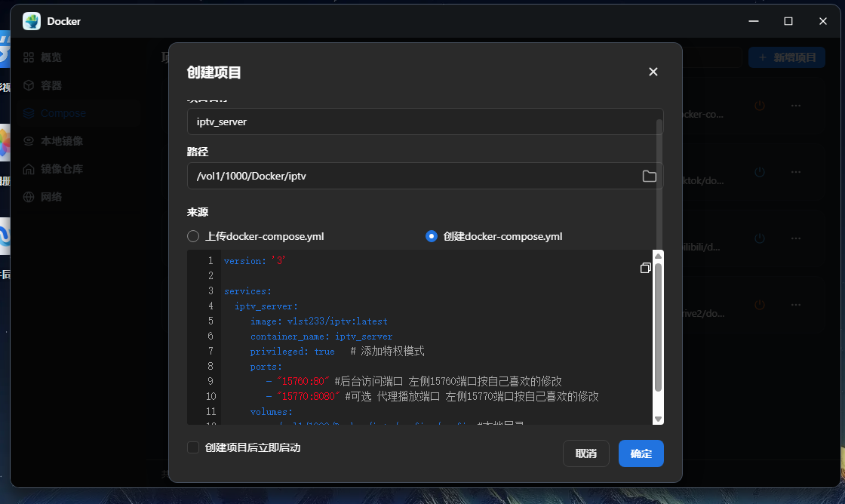Minimize the Docker window
The height and width of the screenshot is (504, 845).
pos(754,21)
